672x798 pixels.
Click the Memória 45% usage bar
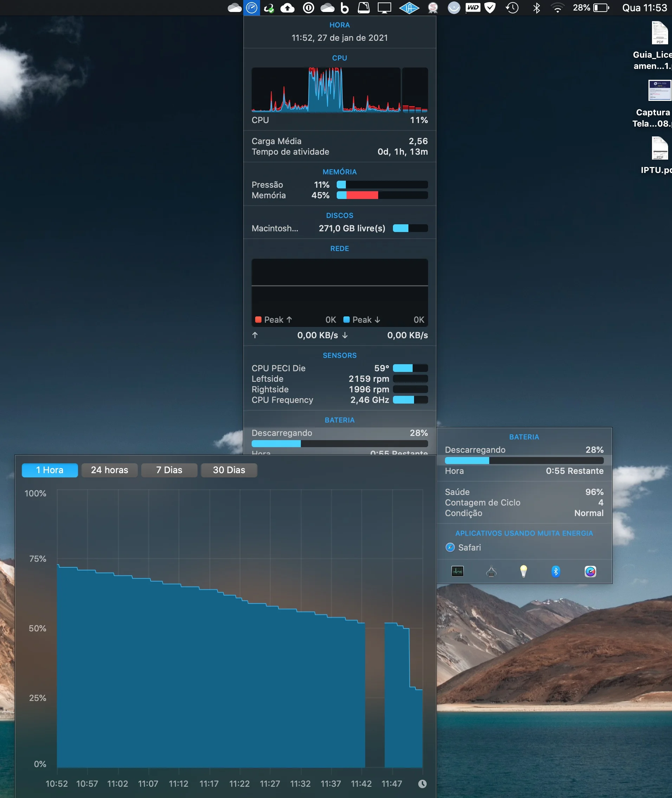382,195
